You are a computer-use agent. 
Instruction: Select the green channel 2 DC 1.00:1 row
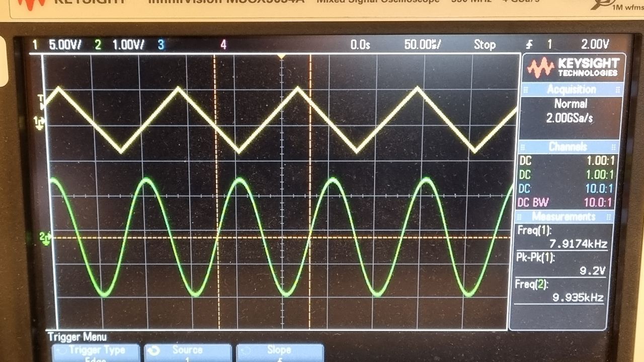click(567, 175)
